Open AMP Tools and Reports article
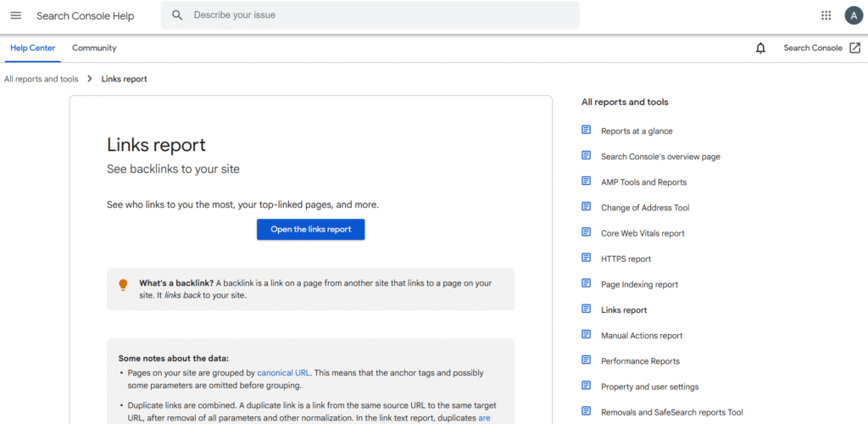The image size is (868, 424). 644,182
